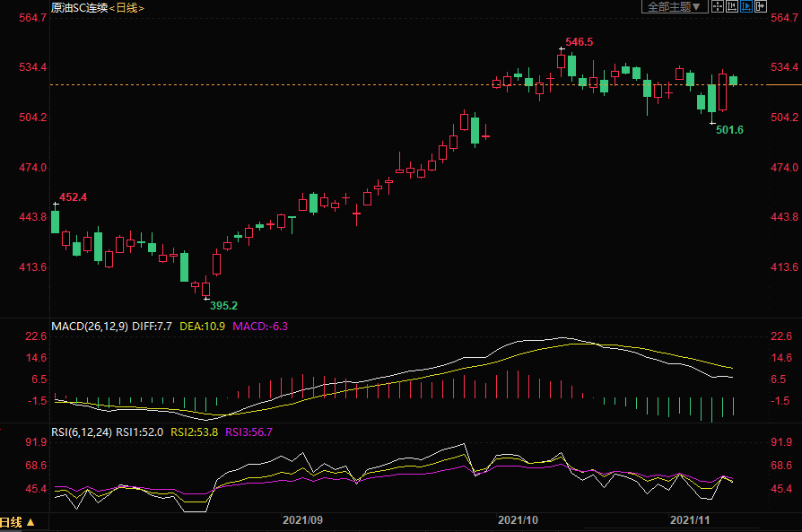
Task: Toggle the blue highlighted chart playback icon
Action: click(745, 7)
